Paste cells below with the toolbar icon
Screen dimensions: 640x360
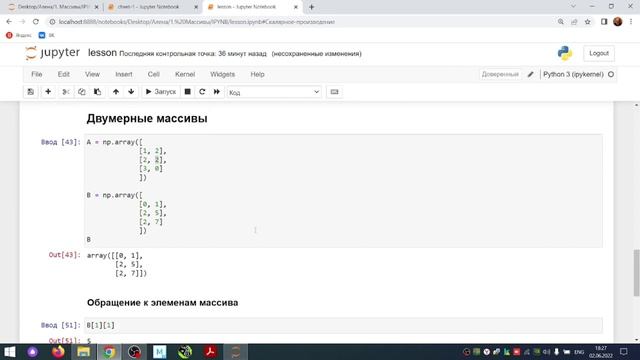(97, 92)
